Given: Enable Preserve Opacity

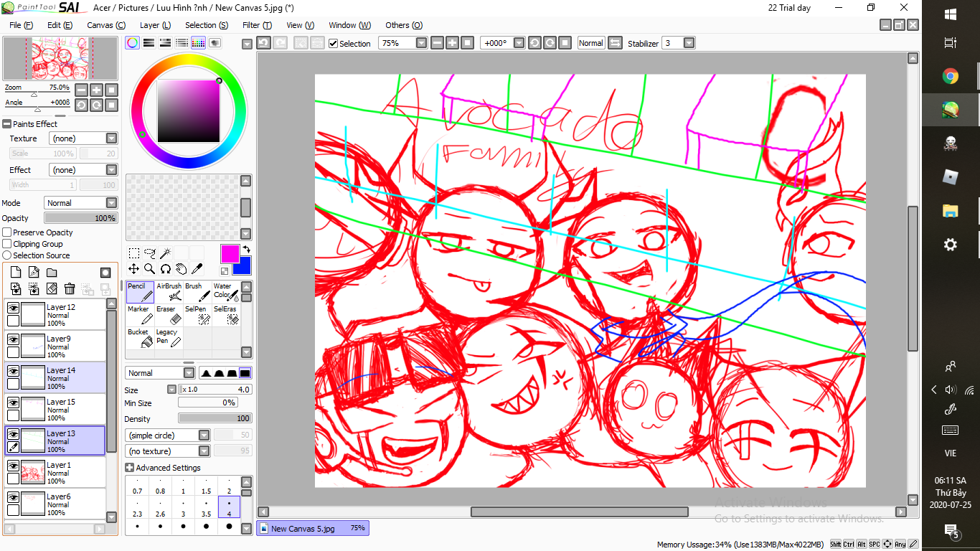Looking at the screenshot, I should click(x=7, y=232).
